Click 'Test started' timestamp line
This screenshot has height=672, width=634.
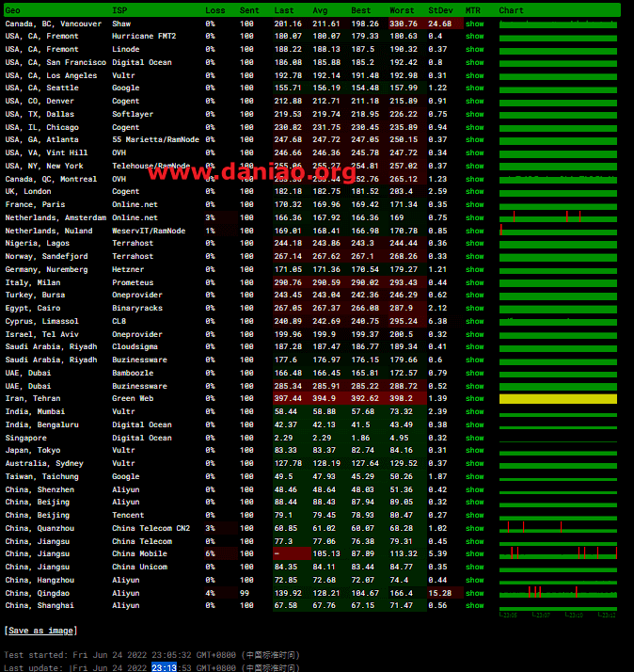pyautogui.click(x=151, y=655)
